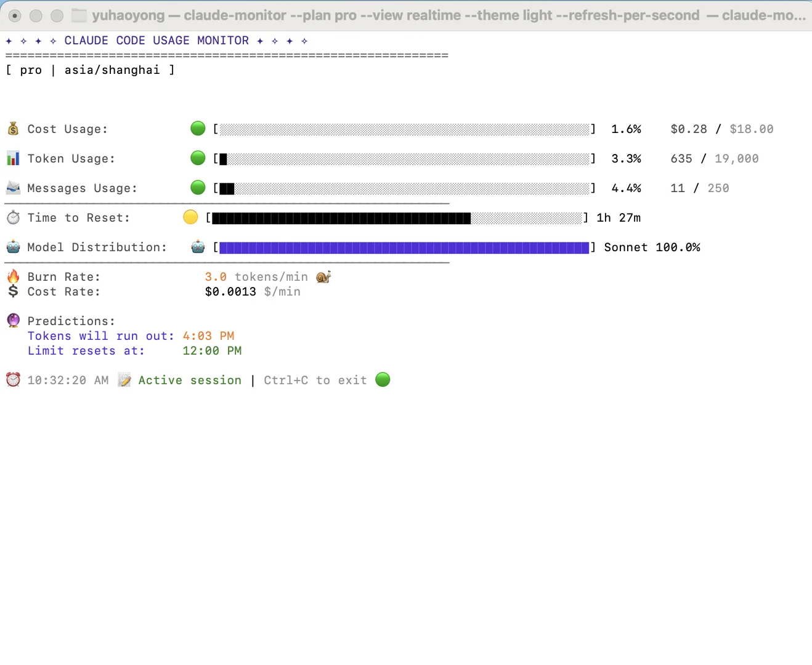Click the memo icon before Active session
Image resolution: width=812 pixels, height=665 pixels.
tap(124, 380)
